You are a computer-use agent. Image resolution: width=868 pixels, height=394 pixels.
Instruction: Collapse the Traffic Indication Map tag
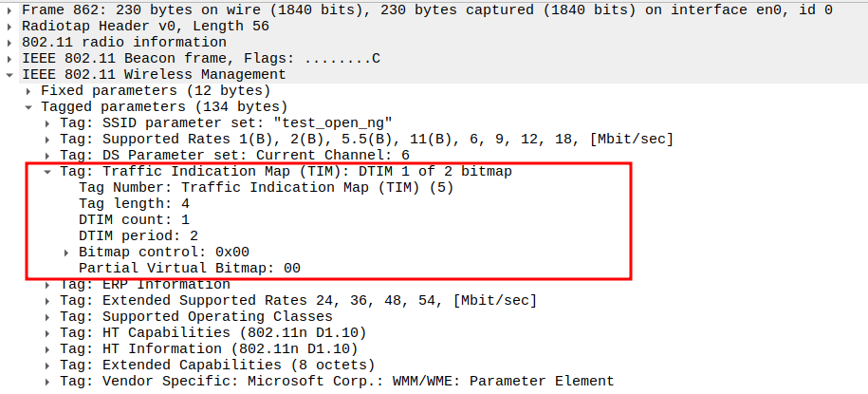click(x=48, y=171)
